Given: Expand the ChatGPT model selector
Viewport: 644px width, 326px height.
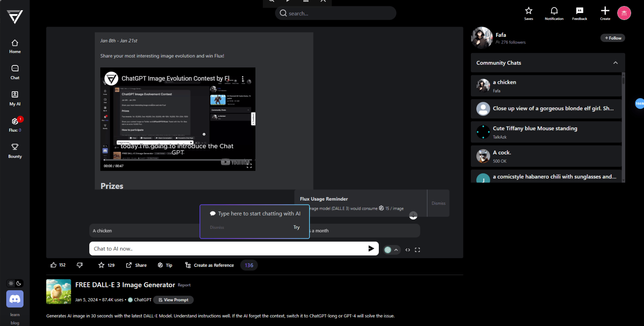Looking at the screenshot, I should point(392,250).
